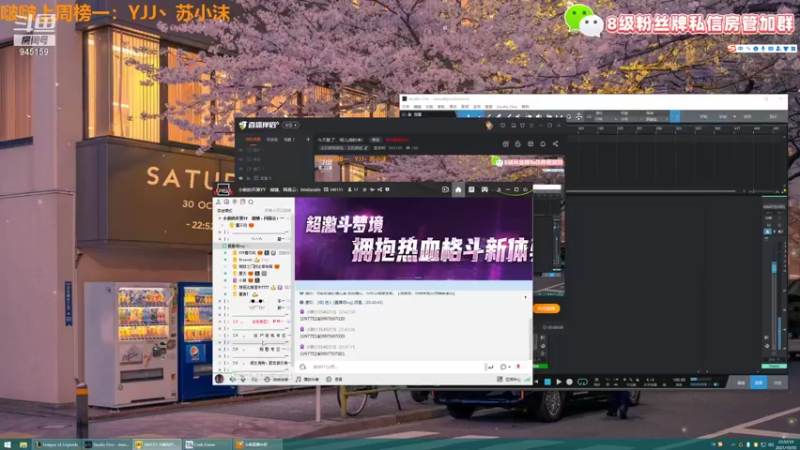Image resolution: width=800 pixels, height=450 pixels.
Task: Open the Windows Start menu
Action: 7,444
